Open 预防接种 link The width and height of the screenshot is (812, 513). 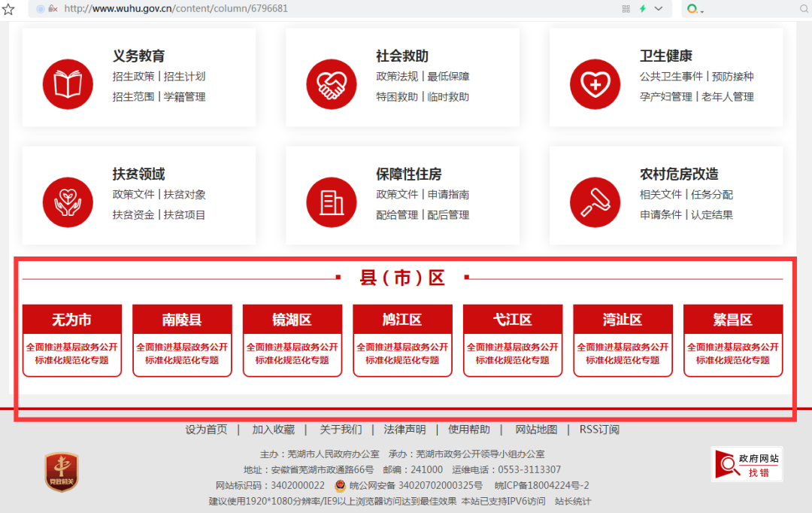pyautogui.click(x=732, y=77)
